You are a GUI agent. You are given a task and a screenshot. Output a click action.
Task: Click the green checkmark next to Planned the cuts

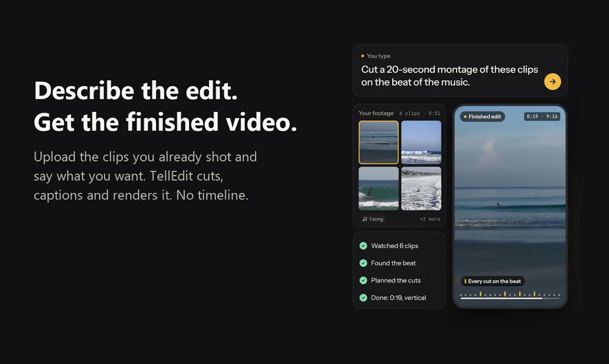pyautogui.click(x=363, y=280)
